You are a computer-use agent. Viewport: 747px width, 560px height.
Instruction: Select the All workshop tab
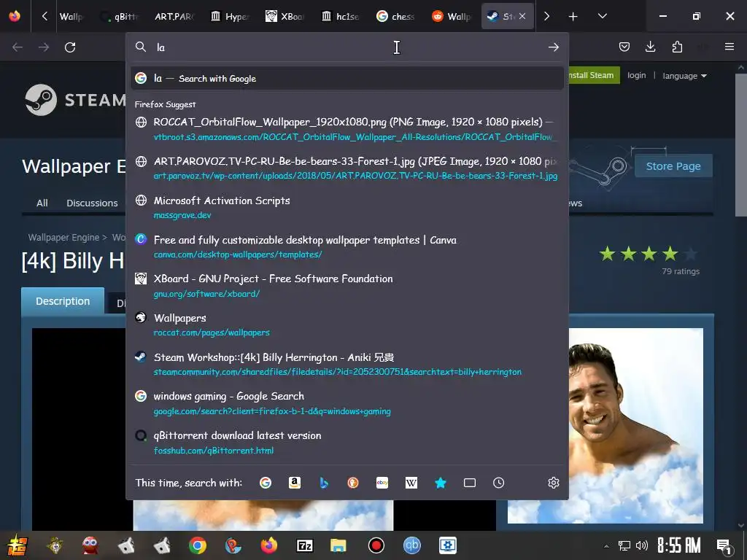(42, 203)
